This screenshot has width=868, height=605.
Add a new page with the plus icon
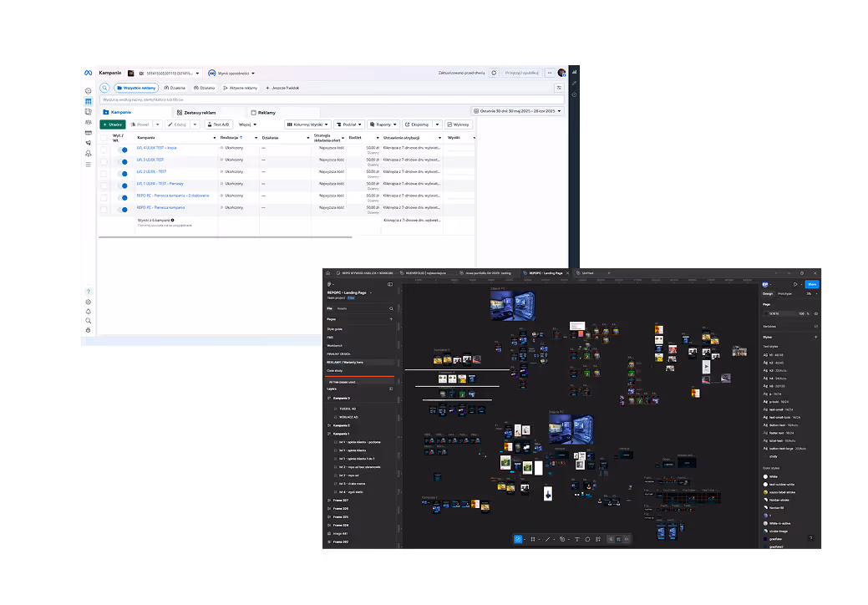tap(391, 319)
